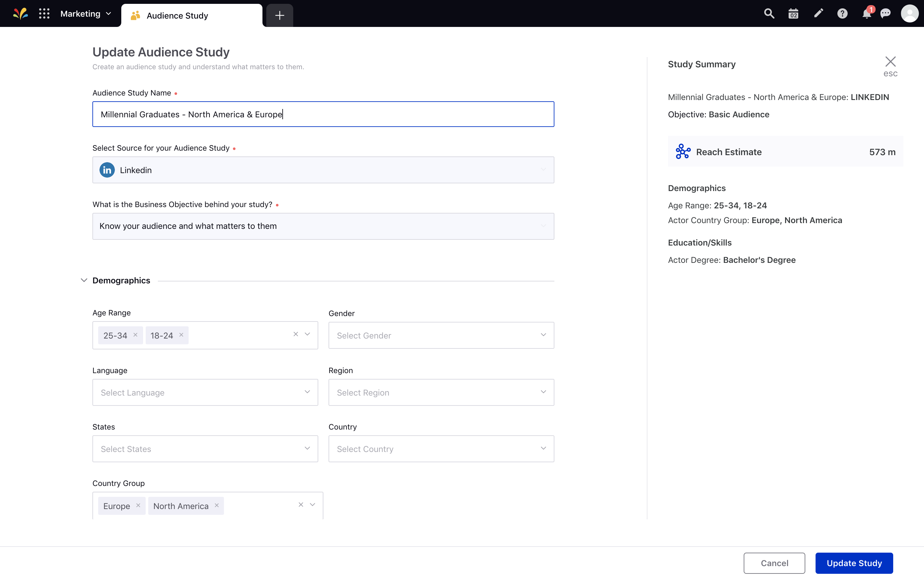
Task: Remove the North America tag
Action: (217, 505)
